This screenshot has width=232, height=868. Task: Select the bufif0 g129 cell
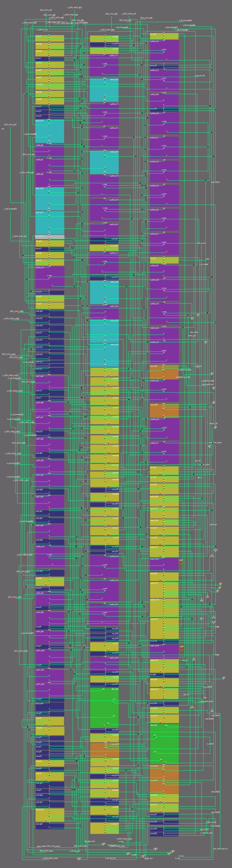(x=164, y=196)
